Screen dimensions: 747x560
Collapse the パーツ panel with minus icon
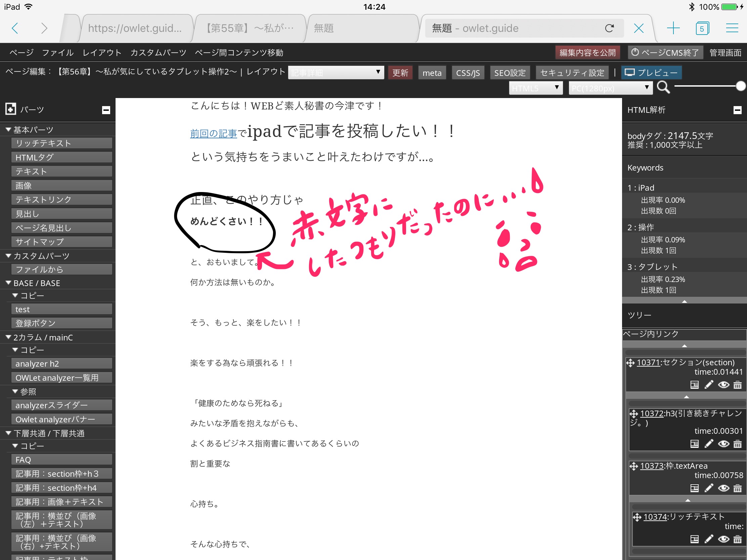106,110
